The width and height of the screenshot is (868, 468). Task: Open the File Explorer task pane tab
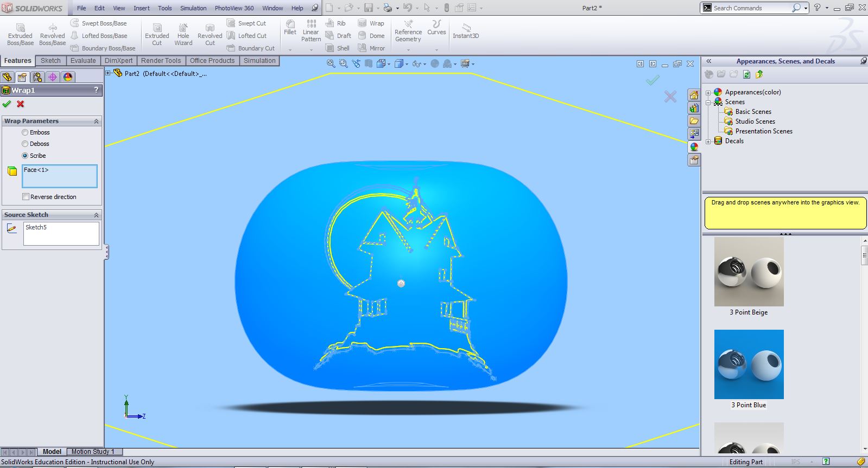(694, 121)
